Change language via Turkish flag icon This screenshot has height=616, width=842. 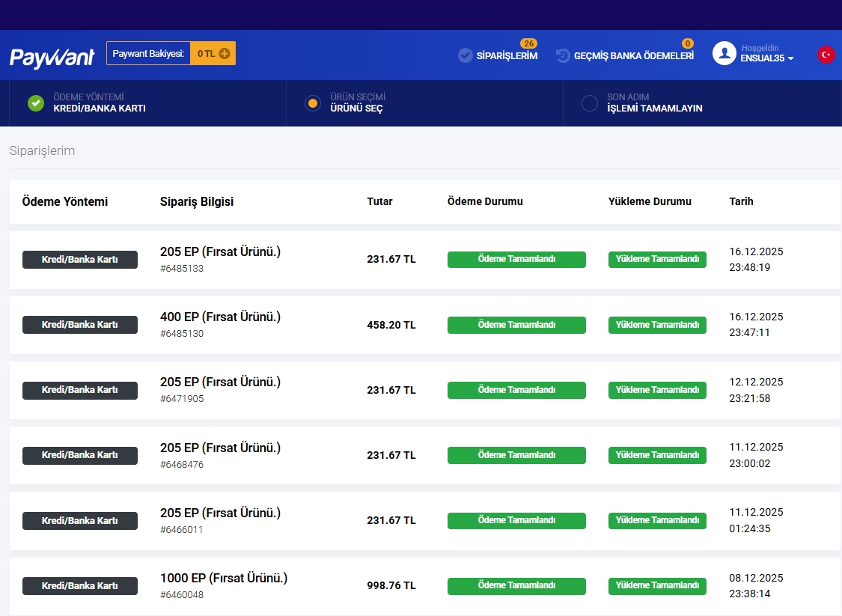click(826, 54)
